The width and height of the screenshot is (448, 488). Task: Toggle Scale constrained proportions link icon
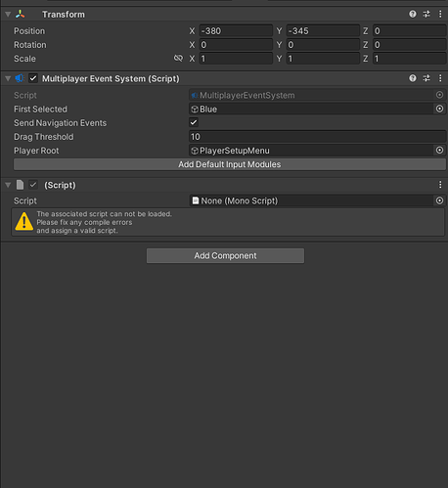(178, 59)
